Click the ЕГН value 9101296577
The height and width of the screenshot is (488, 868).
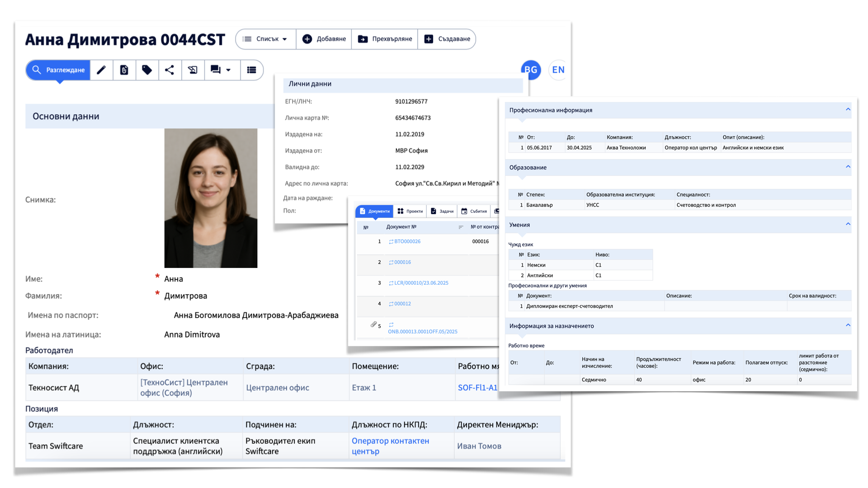[411, 102]
